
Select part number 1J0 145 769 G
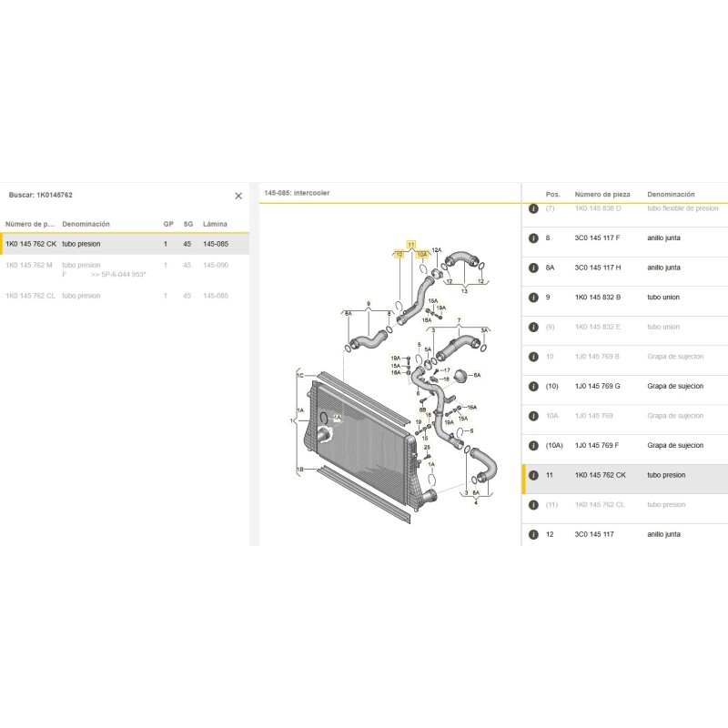point(597,386)
